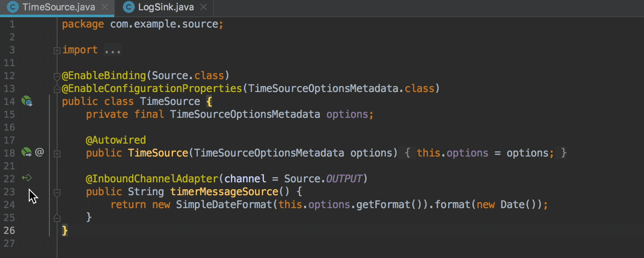Click the 'options' field name on line 15
Image resolution: width=644 pixels, height=258 pixels.
coord(347,114)
